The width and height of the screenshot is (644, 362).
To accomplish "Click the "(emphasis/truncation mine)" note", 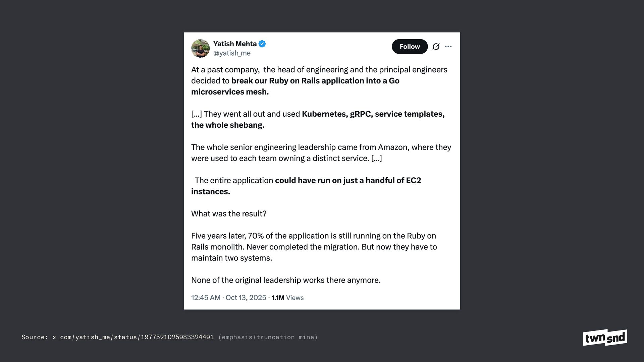I will [x=268, y=337].
